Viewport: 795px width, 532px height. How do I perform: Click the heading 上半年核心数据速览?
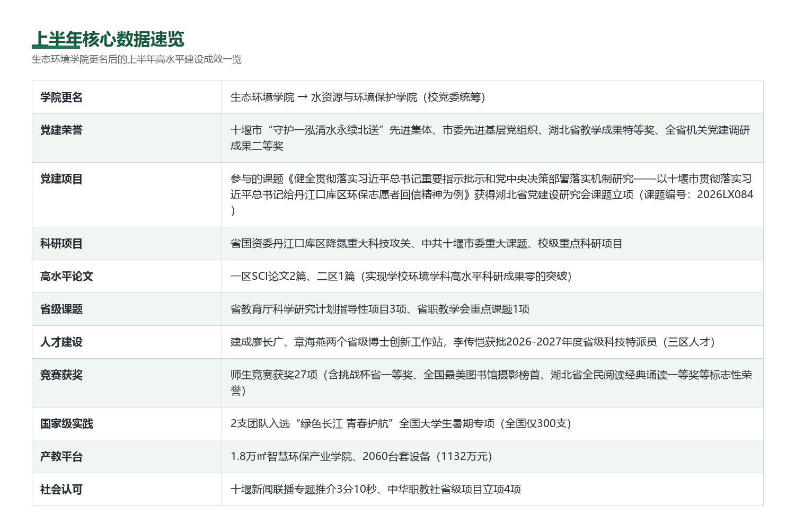click(108, 39)
